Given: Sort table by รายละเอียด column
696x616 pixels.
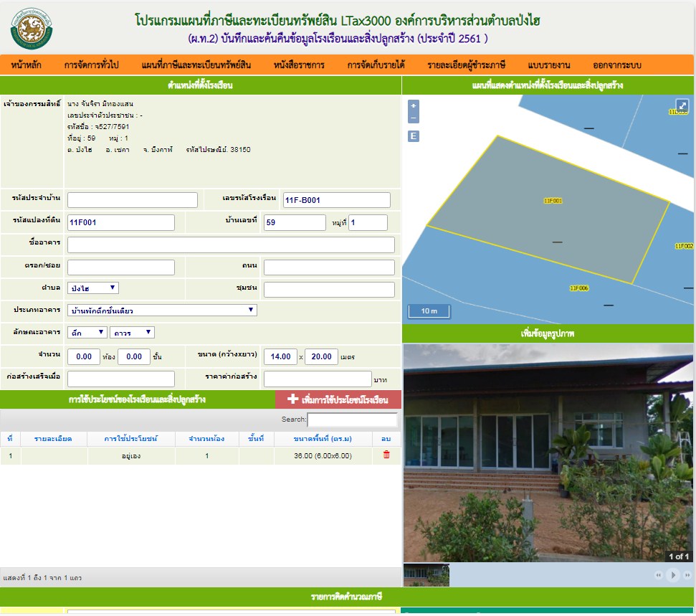Looking at the screenshot, I should pyautogui.click(x=53, y=439).
